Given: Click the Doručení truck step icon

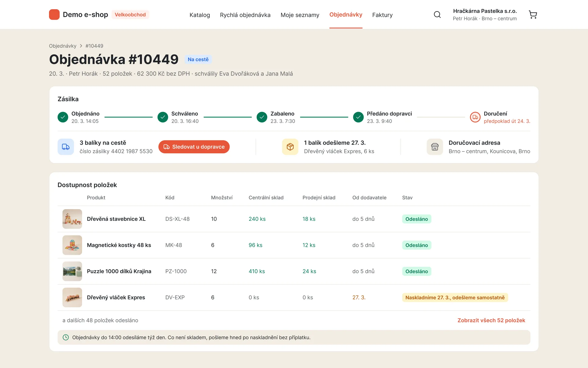Looking at the screenshot, I should coord(475,117).
